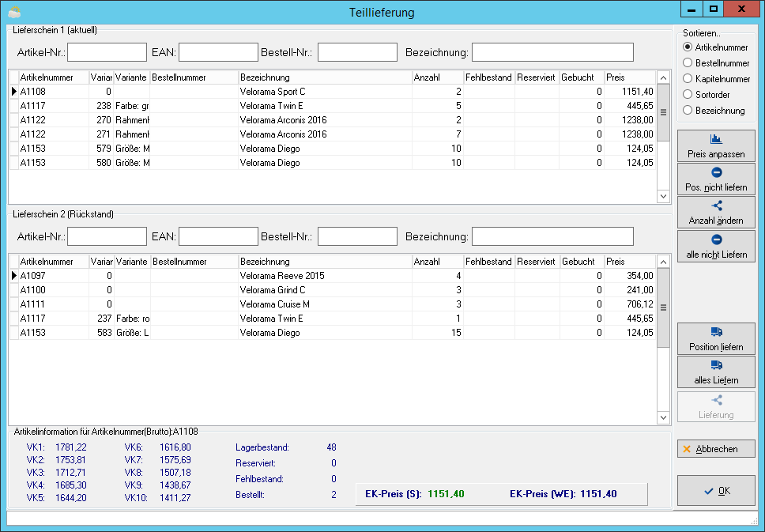Focus Bestell-Nr. field in Lieferschein 1
This screenshot has width=765, height=532.
(x=358, y=52)
